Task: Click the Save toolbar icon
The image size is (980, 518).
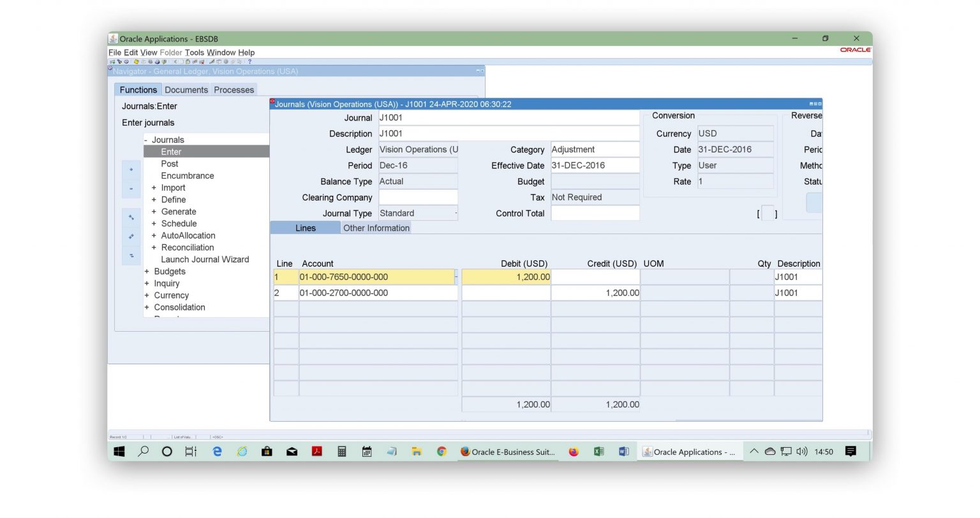Action: [x=136, y=62]
